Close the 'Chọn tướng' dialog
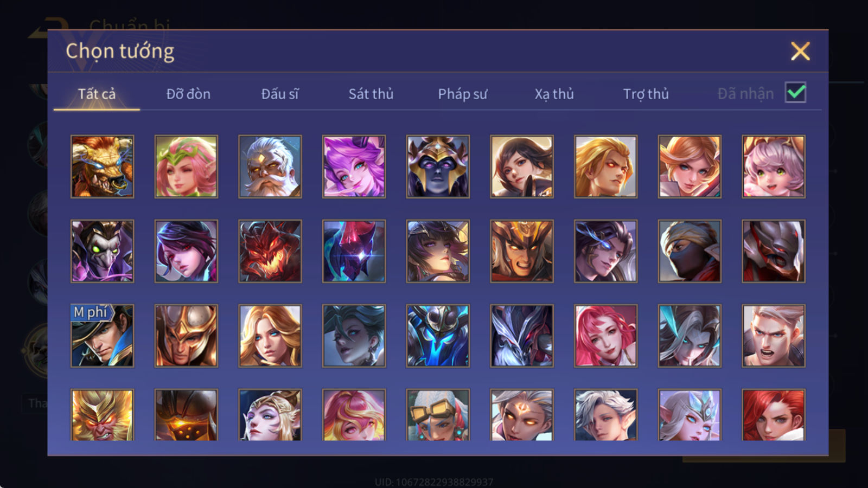This screenshot has height=488, width=868. [x=800, y=52]
